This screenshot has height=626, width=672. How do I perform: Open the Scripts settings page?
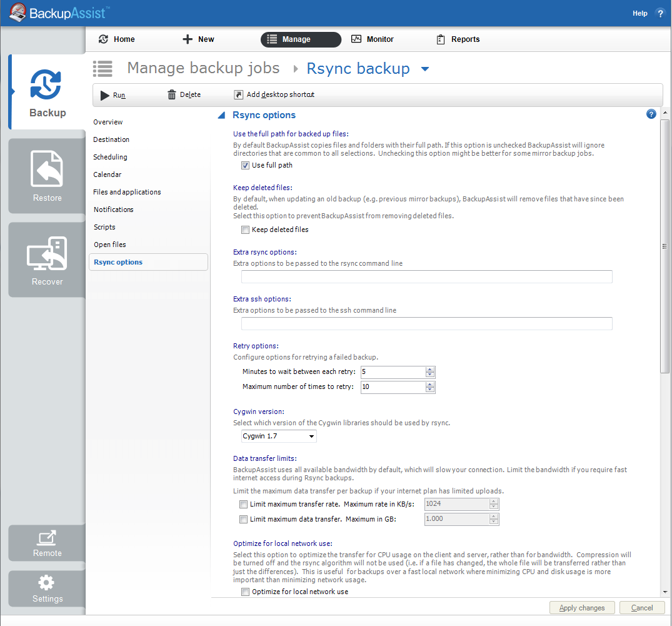tap(104, 227)
